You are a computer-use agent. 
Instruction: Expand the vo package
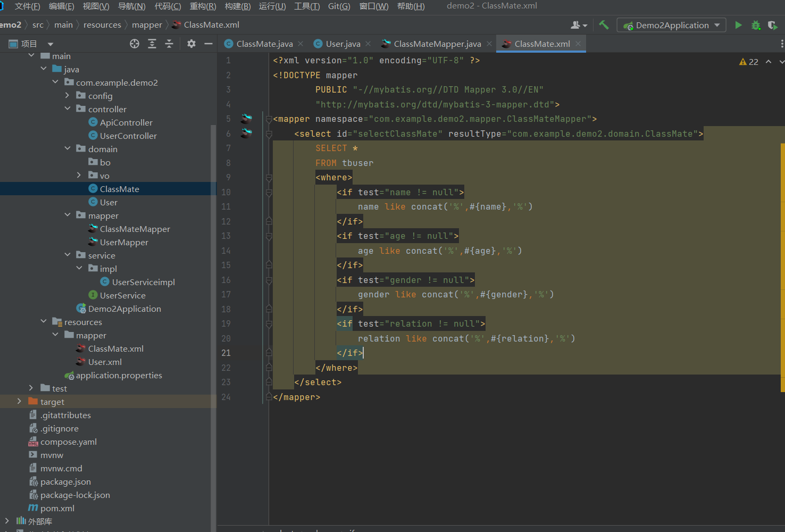pos(79,175)
